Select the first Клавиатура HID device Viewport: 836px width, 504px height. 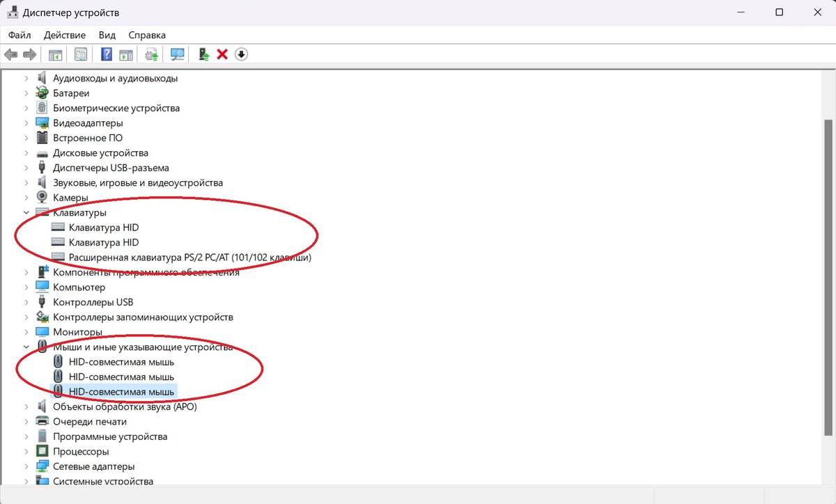coord(103,227)
